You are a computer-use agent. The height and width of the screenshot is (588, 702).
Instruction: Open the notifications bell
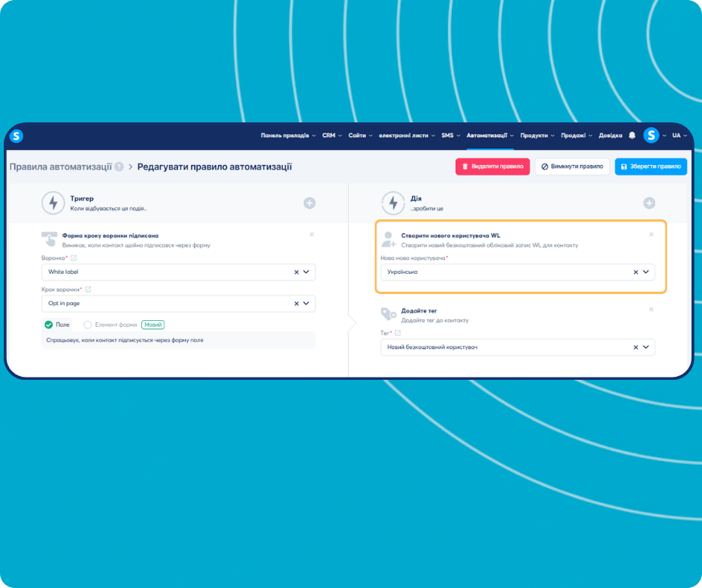coord(632,135)
